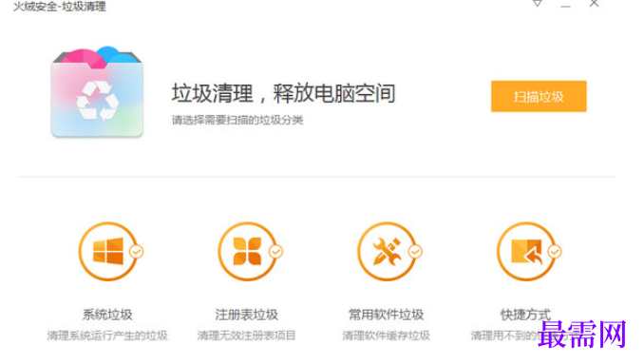Minimize the 垃圾清理 window
The width and height of the screenshot is (644, 364).
[x=565, y=5]
